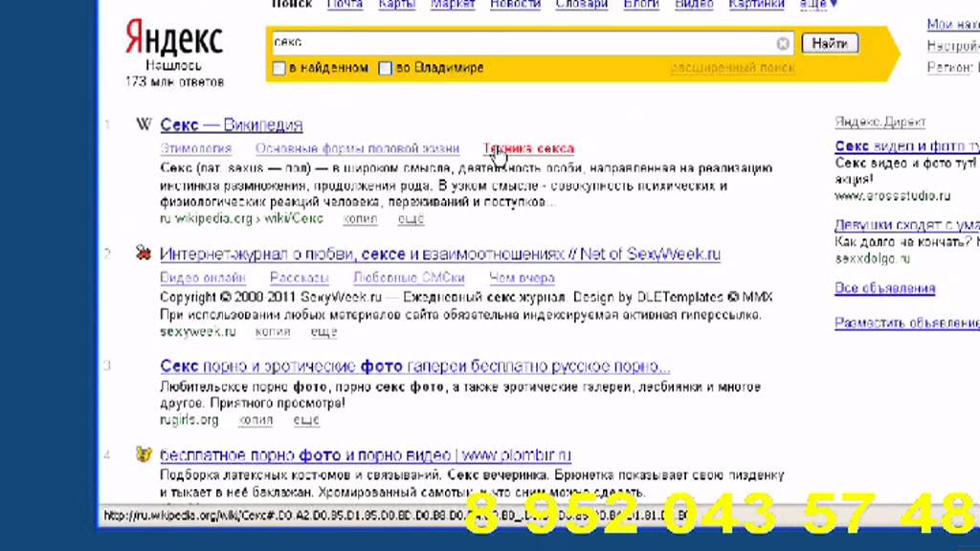Open the 'Чем вчера' sitelink

(x=522, y=277)
